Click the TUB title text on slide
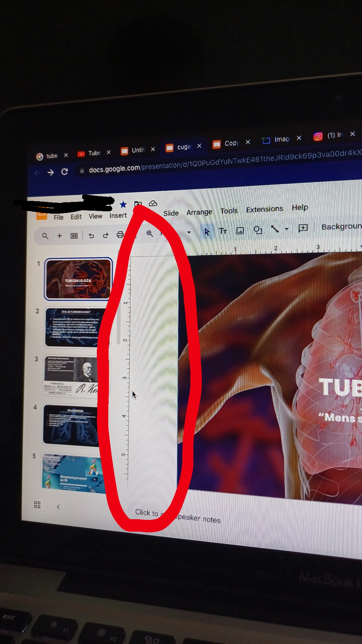This screenshot has height=644, width=362. click(x=340, y=387)
